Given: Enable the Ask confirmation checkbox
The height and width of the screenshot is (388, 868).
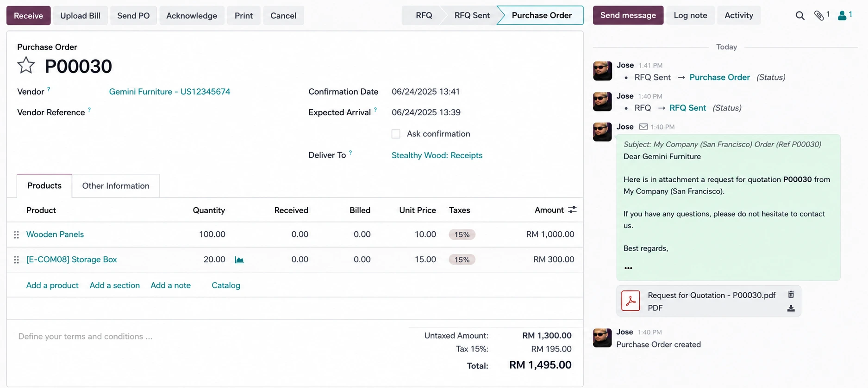Looking at the screenshot, I should pyautogui.click(x=396, y=134).
